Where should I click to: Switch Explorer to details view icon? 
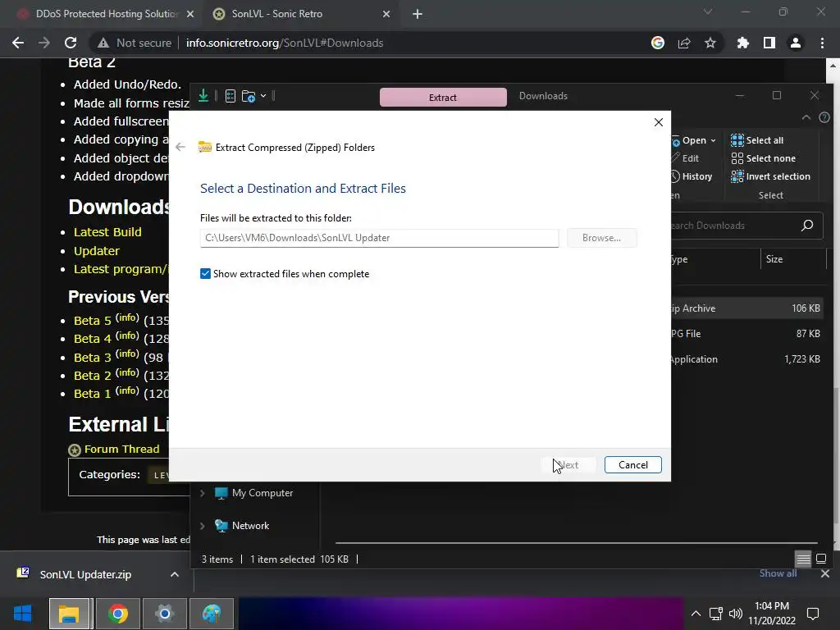[803, 559]
